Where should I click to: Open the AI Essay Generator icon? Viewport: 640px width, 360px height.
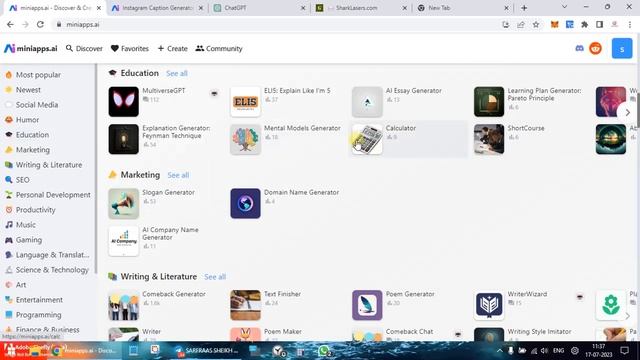coord(367,102)
